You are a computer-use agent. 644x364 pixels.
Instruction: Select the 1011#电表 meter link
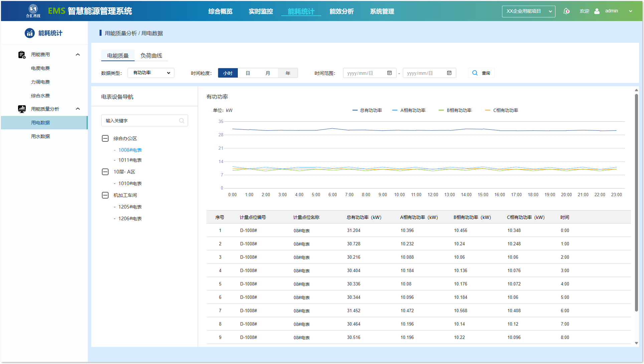130,160
